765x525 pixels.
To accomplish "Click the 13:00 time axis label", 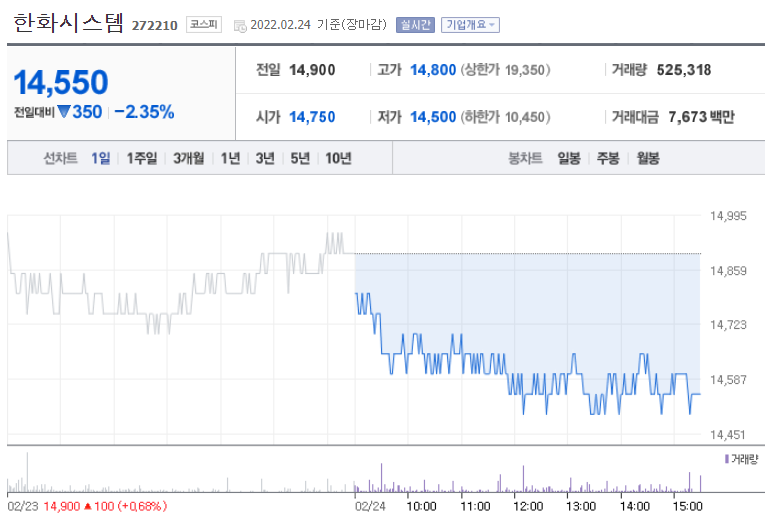I will 581,506.
